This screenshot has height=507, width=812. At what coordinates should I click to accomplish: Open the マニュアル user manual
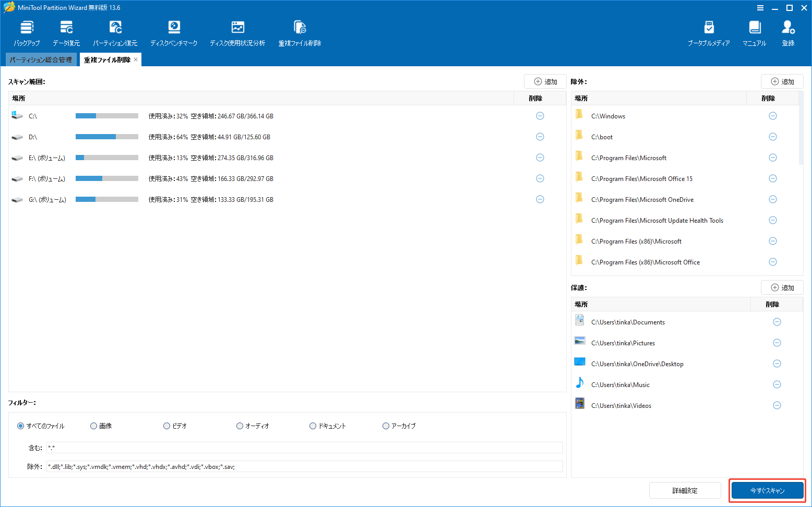(x=754, y=31)
